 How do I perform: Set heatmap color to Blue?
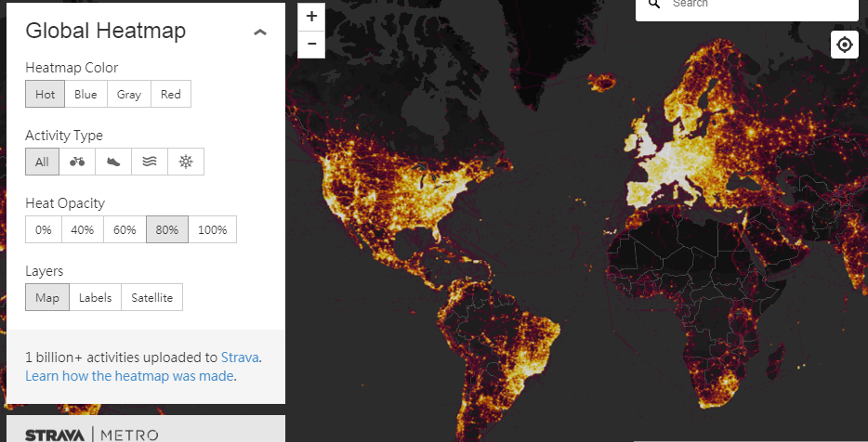click(85, 94)
